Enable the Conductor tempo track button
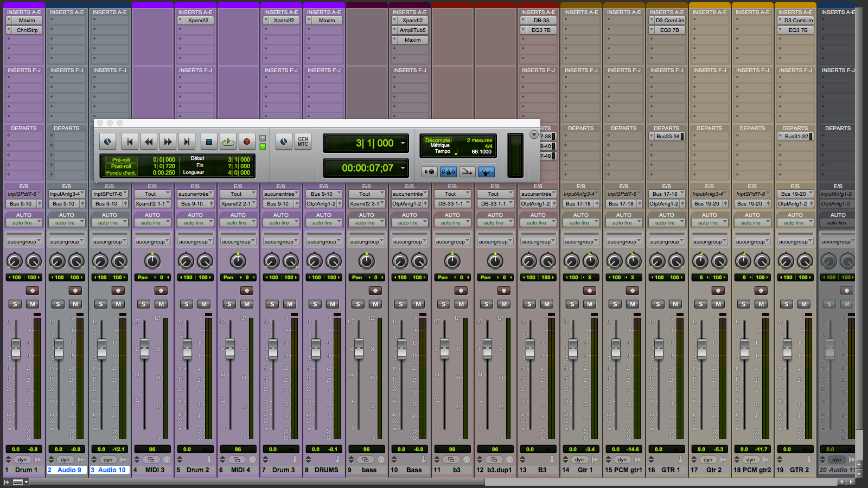The image size is (868, 488). point(486,172)
